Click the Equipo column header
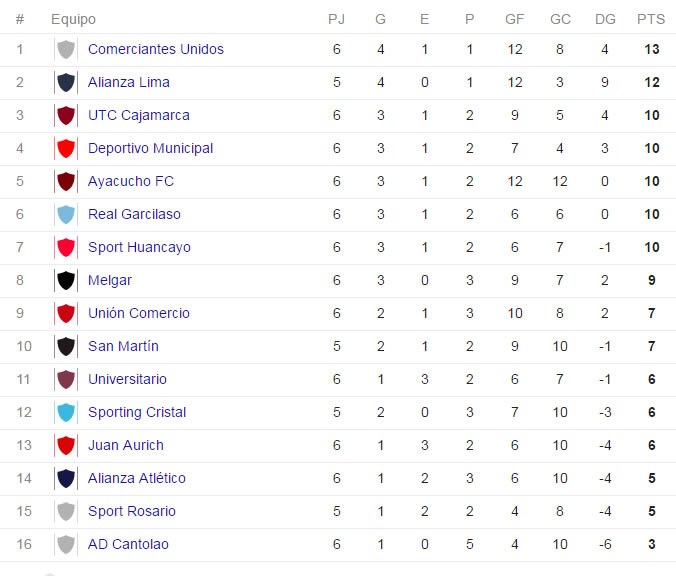Image resolution: width=676 pixels, height=576 pixels. 73,19
